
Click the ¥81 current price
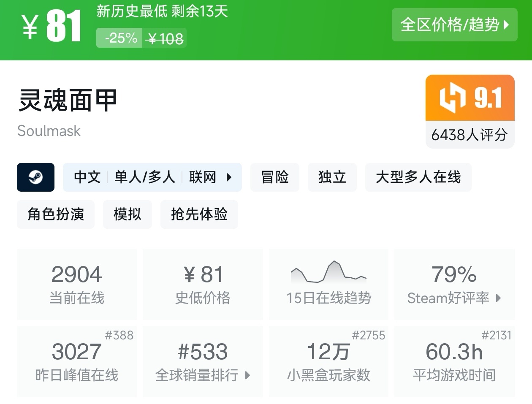pos(52,27)
